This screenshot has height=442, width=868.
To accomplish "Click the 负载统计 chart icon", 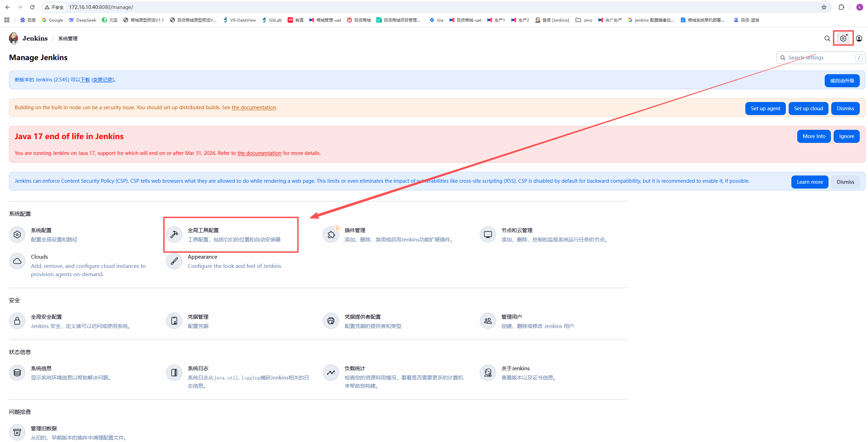I will click(x=331, y=373).
